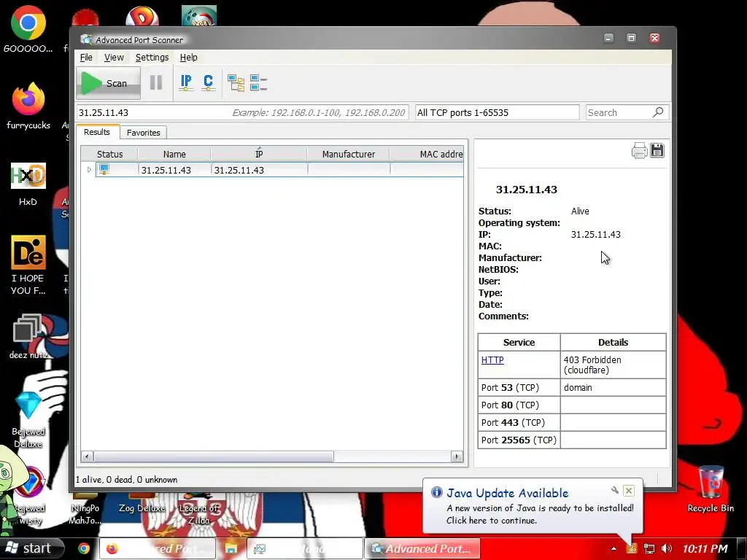Open the View menu
This screenshot has height=560, width=747.
114,57
